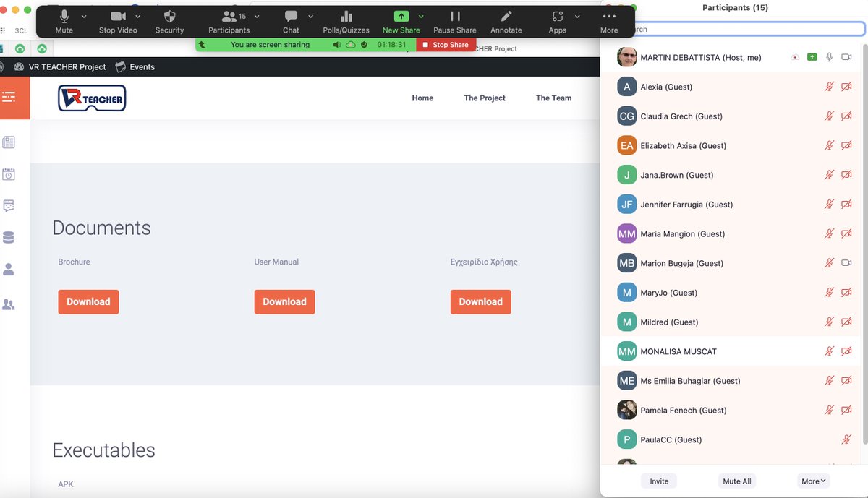Open the chat-message sidebar icon

(x=9, y=206)
